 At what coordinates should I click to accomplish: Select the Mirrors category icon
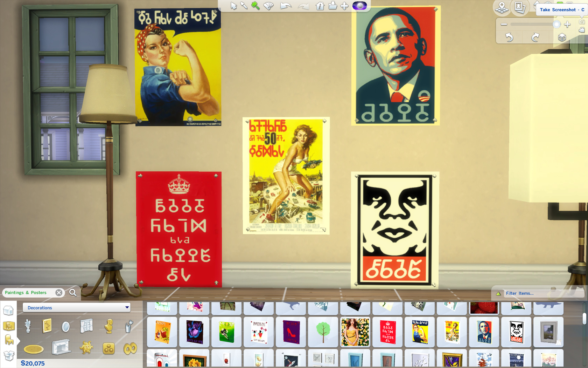coord(65,327)
